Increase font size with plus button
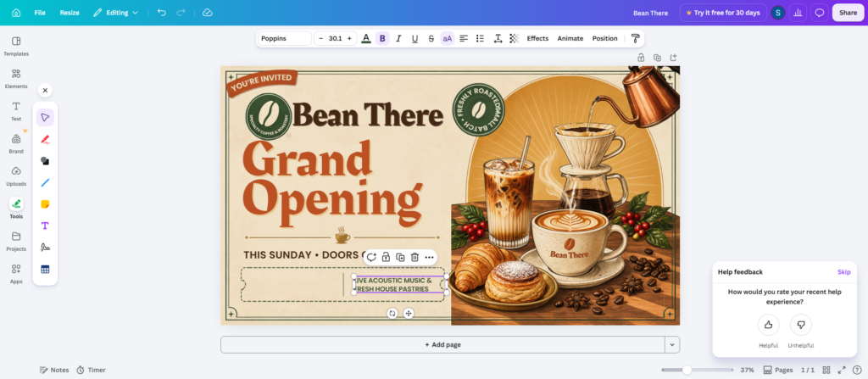 pyautogui.click(x=349, y=38)
